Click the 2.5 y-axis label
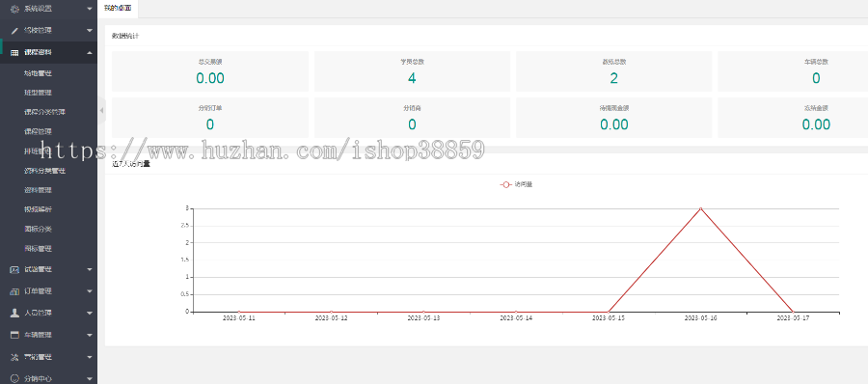This screenshot has width=868, height=384. 185,226
